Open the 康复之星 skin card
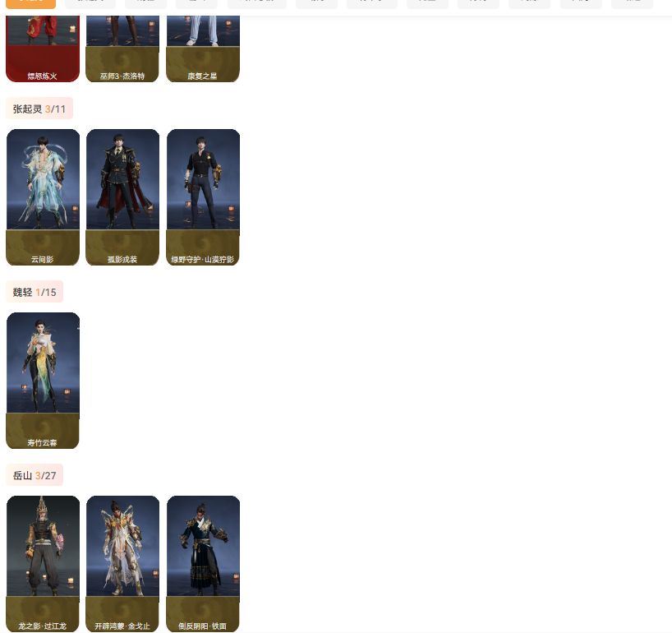This screenshot has width=672, height=633. [x=203, y=49]
